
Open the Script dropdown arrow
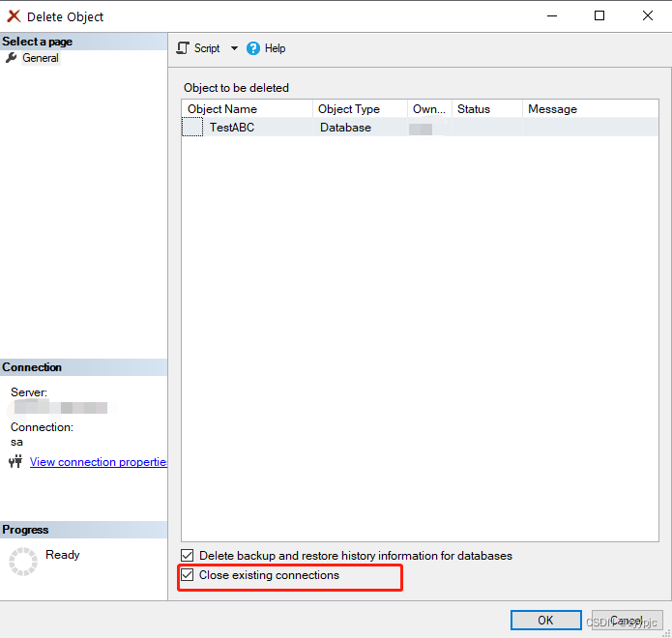[234, 48]
